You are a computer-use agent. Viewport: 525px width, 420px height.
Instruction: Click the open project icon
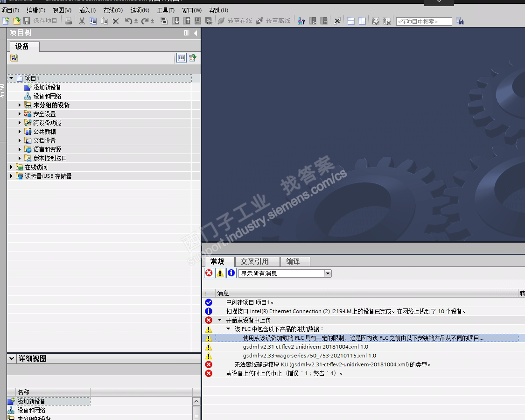[x=16, y=21]
